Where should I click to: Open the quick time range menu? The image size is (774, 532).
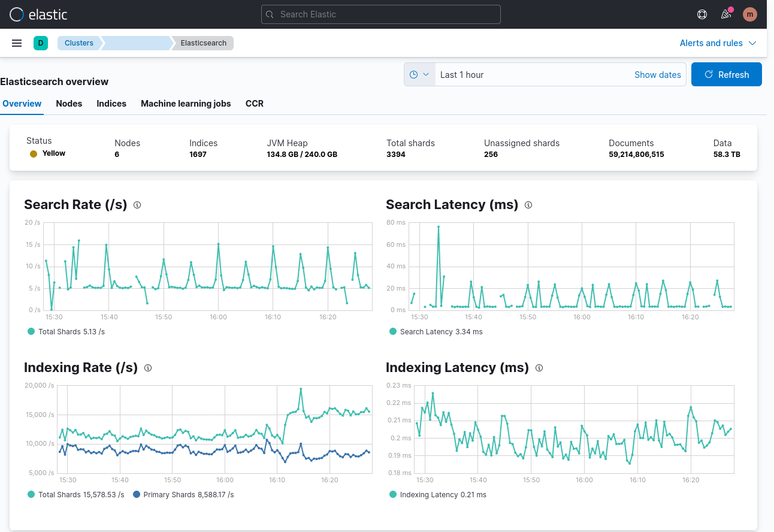click(x=419, y=75)
